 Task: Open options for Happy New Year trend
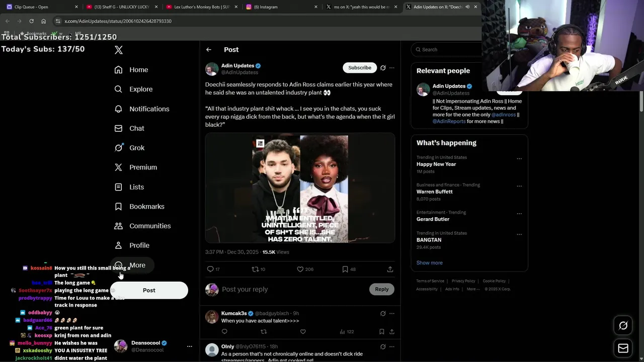tap(519, 159)
